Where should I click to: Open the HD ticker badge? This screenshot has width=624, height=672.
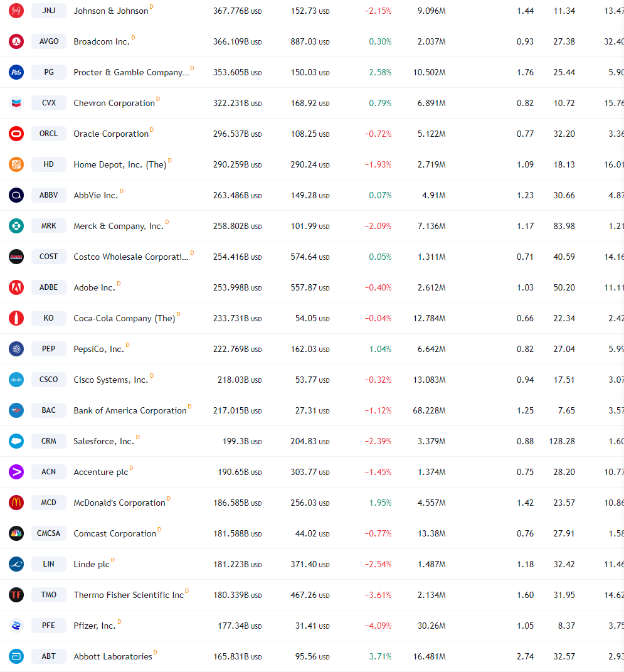(49, 164)
